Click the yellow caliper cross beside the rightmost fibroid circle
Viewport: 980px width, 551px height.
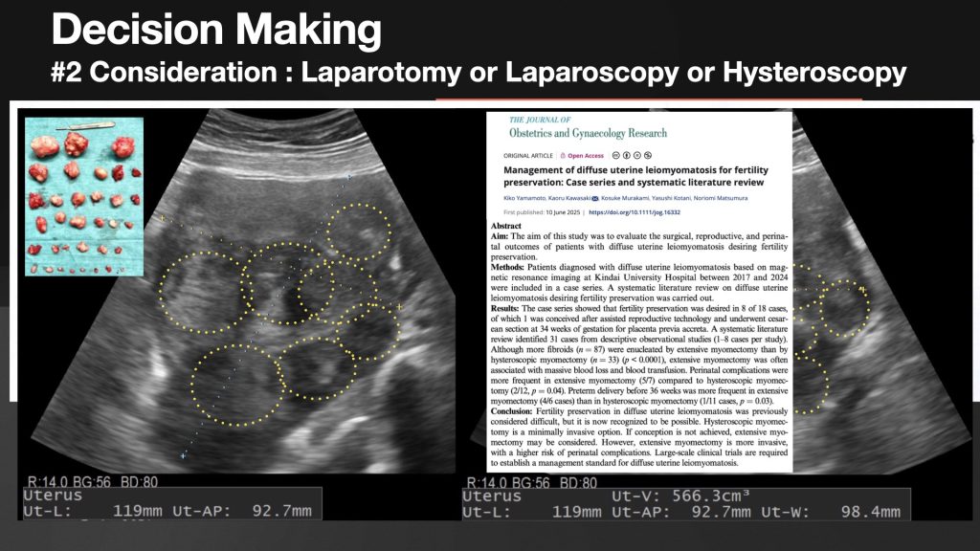(x=861, y=290)
